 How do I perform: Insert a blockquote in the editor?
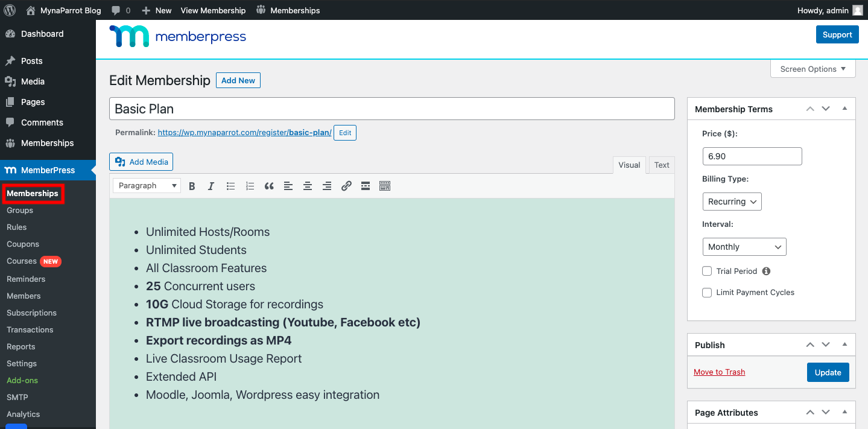tap(269, 186)
